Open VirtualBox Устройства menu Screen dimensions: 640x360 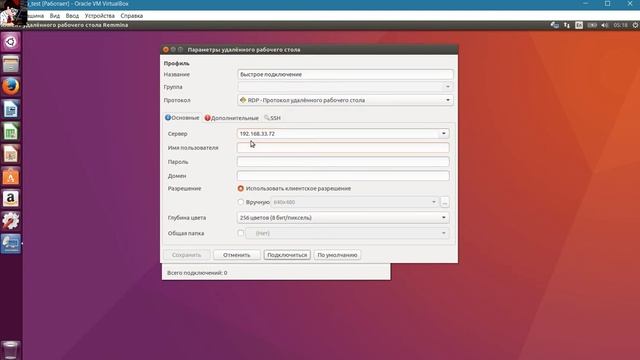pos(100,16)
